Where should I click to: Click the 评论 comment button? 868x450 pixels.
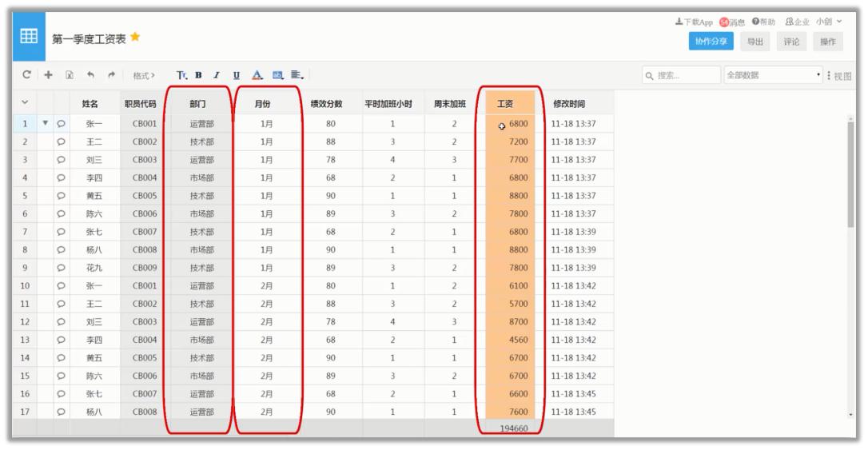click(x=791, y=42)
